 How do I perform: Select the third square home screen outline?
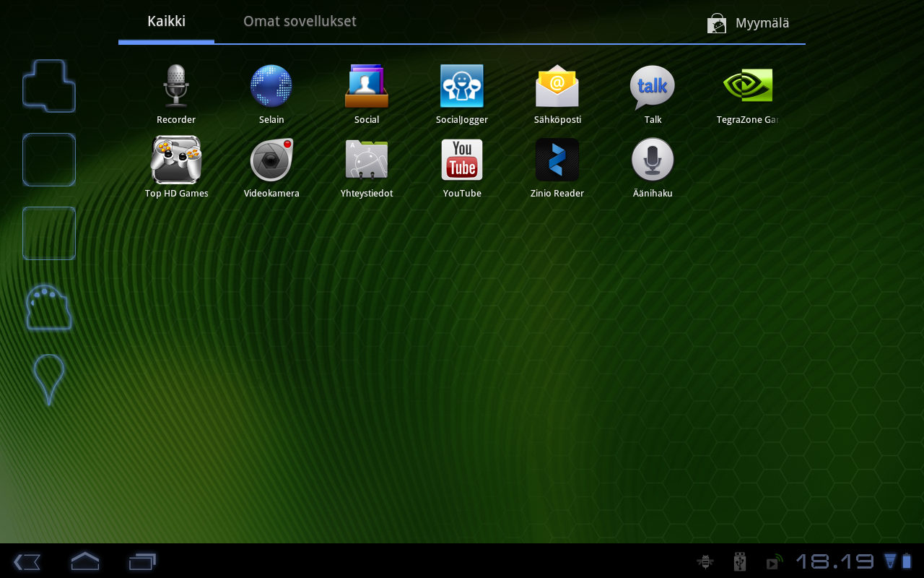point(49,233)
